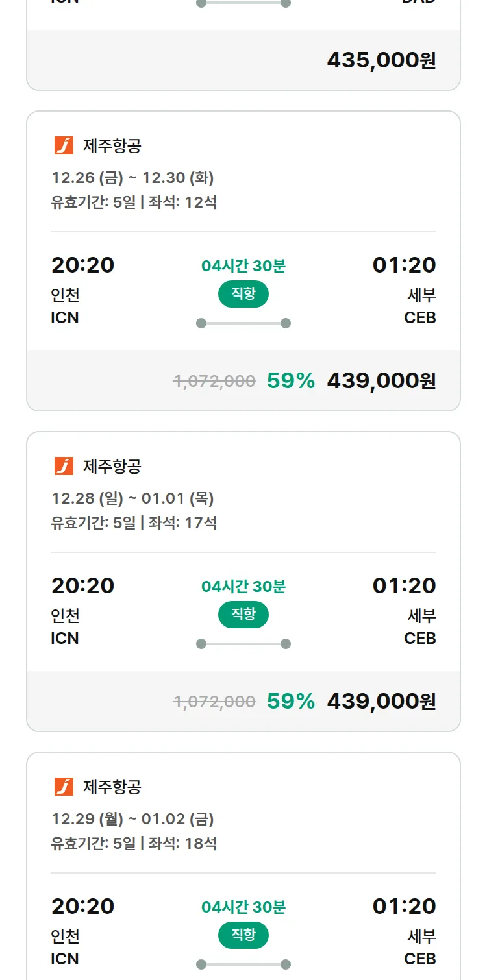Tap the 직항 badge on the 12.26 flight

click(x=243, y=294)
